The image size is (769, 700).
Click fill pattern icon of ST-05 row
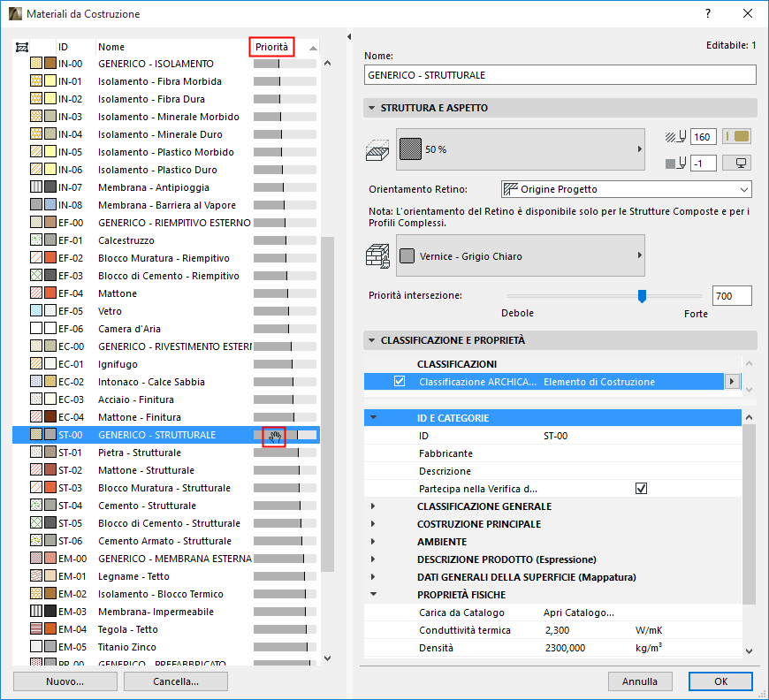point(36,523)
